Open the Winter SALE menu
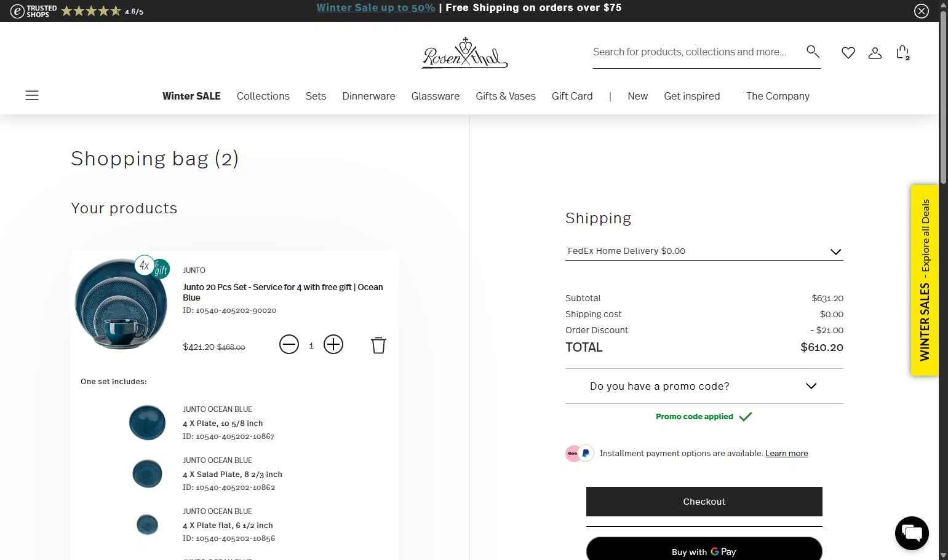Image resolution: width=948 pixels, height=560 pixels. point(191,96)
